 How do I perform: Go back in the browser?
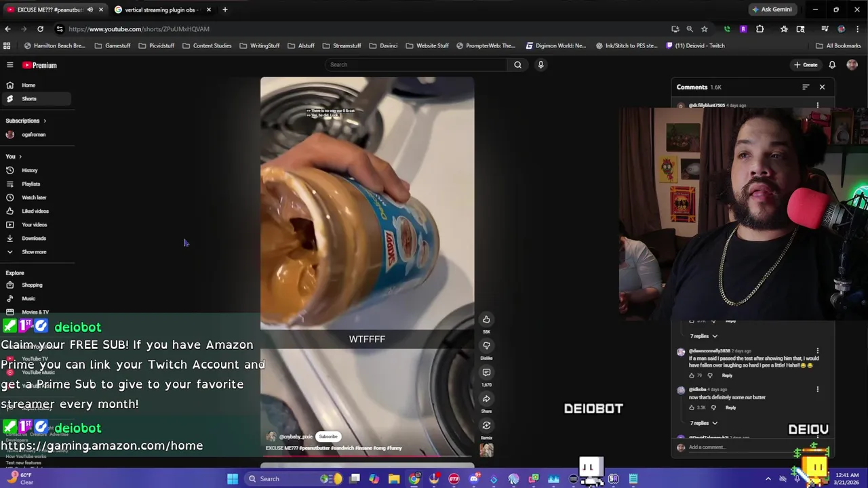point(7,29)
